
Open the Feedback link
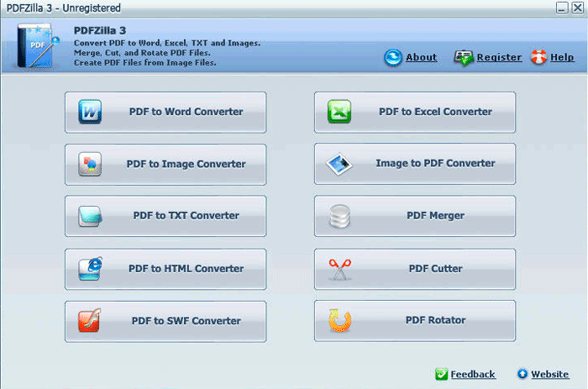pos(473,374)
